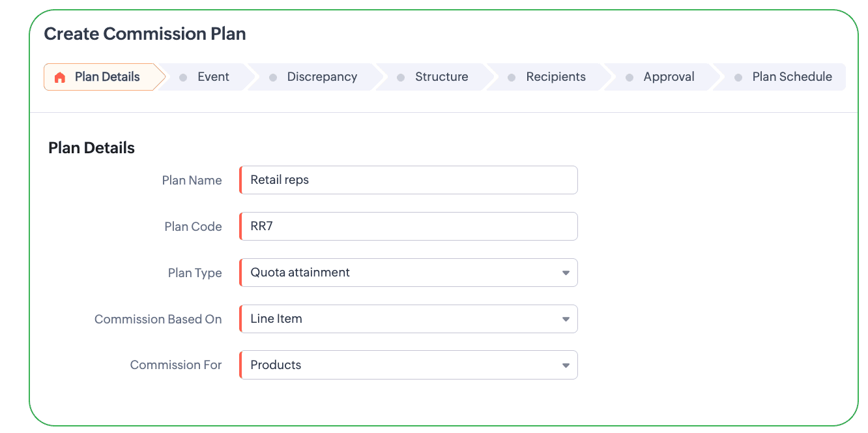The height and width of the screenshot is (433, 868).
Task: Click the Plan Schedule step bullet dot
Action: click(738, 77)
